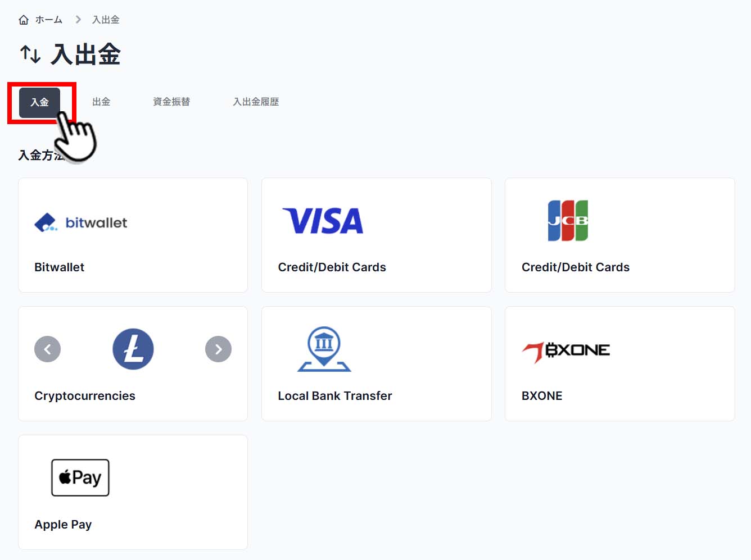The height and width of the screenshot is (560, 751).
Task: Open the ホーム breadcrumb link
Action: (x=49, y=20)
